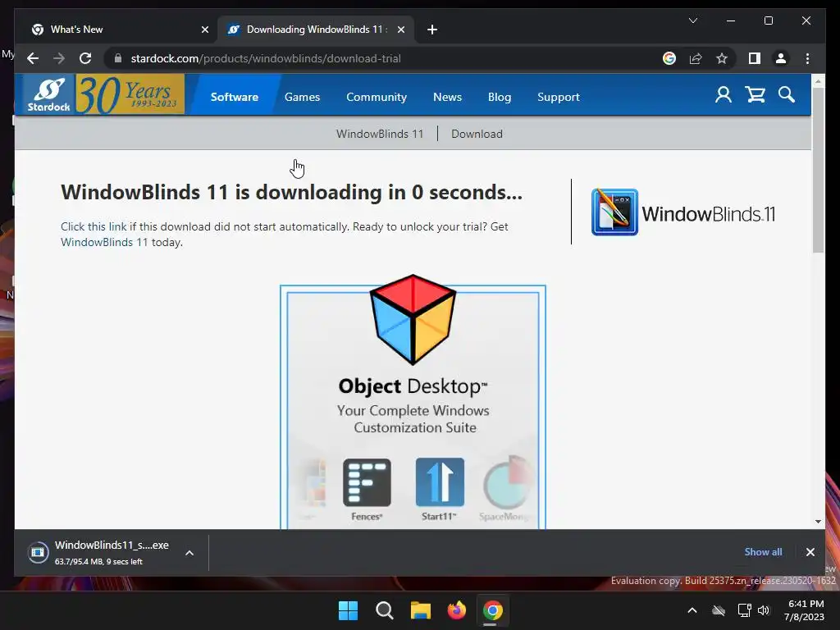Go back to previous page
Screen dimensions: 840x630
coord(33,58)
